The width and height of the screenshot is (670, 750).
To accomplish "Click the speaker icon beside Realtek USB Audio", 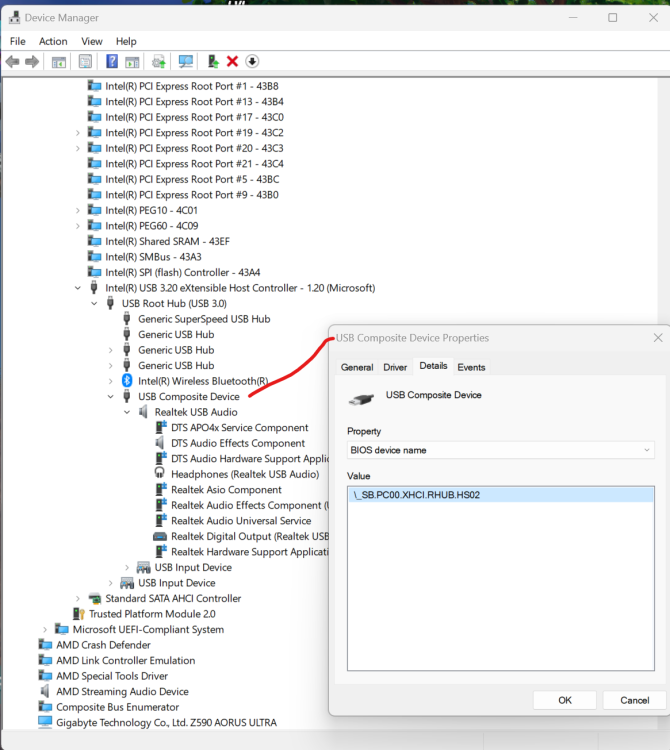I will (x=143, y=412).
